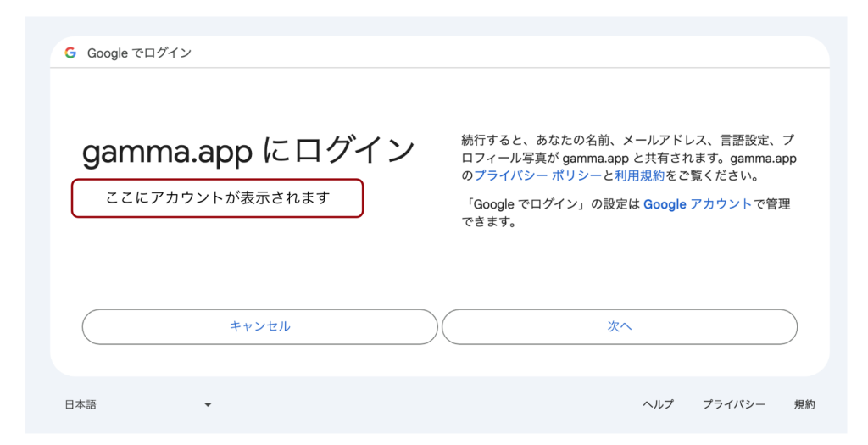Click the をご覧ください text after 利用規約
868x445 pixels.
[710, 176]
